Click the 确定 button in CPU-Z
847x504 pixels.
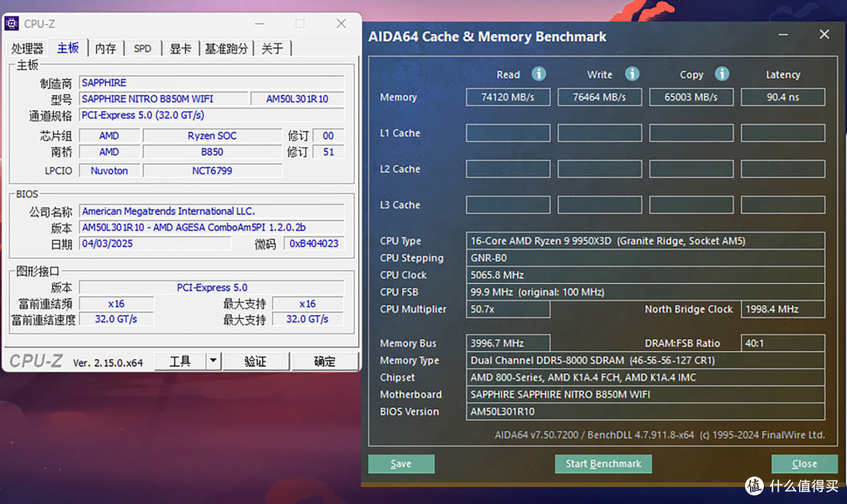[325, 361]
